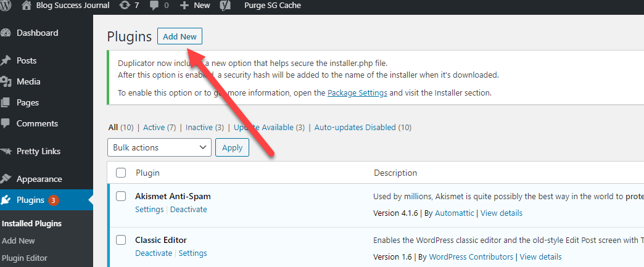Check the Akismet Anti-Spam checkbox
The width and height of the screenshot is (644, 267).
pos(121,197)
